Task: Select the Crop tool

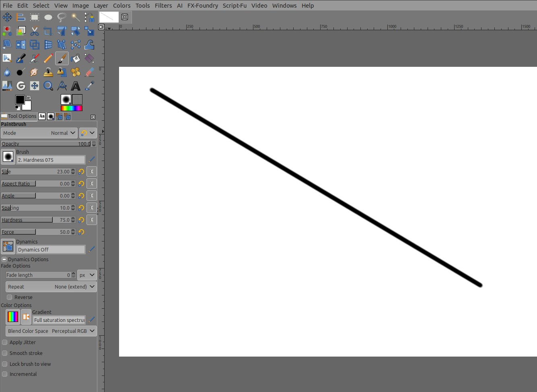Action: [x=48, y=31]
